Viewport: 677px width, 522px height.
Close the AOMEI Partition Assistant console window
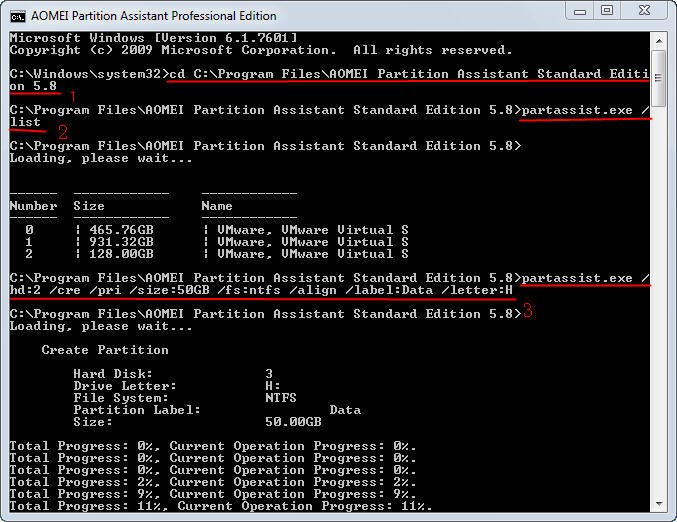(644, 11)
